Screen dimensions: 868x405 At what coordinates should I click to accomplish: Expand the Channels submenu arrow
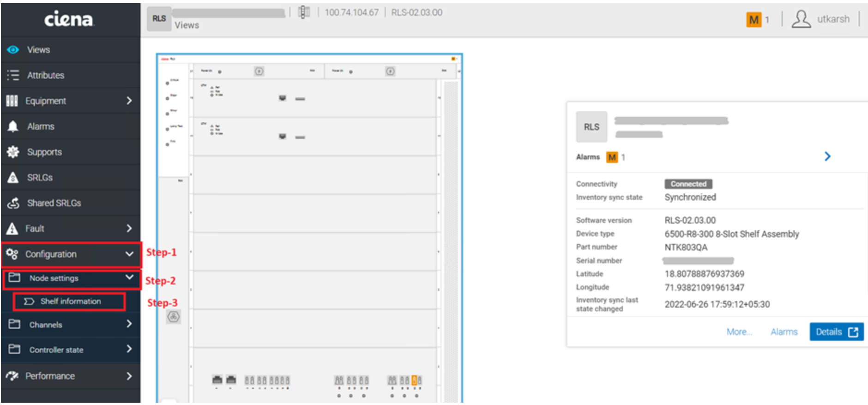click(129, 324)
